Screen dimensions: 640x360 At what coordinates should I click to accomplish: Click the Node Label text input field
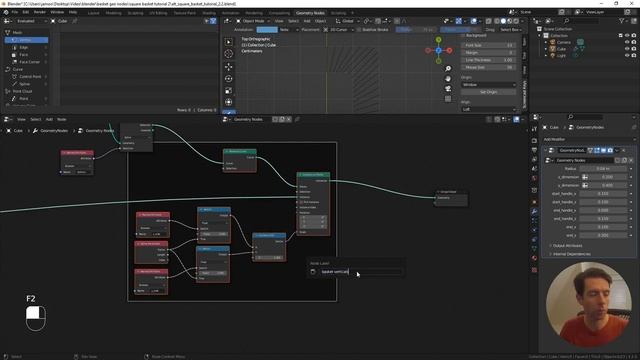tap(361, 272)
